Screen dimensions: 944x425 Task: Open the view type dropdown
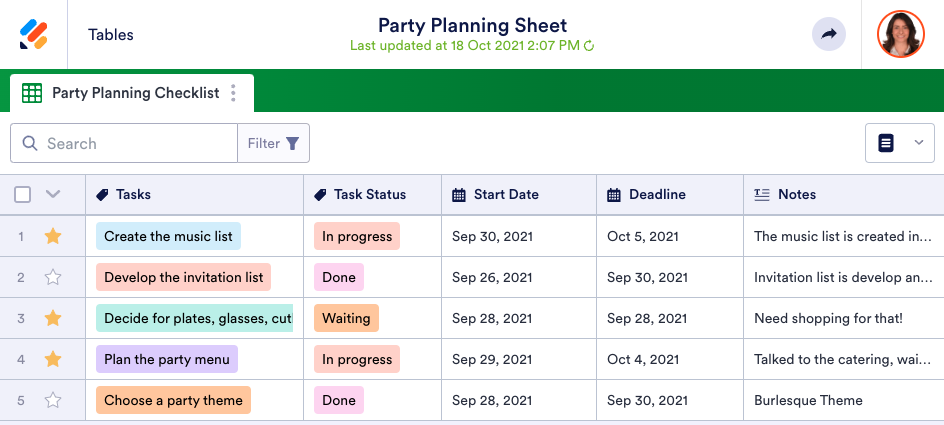point(899,143)
